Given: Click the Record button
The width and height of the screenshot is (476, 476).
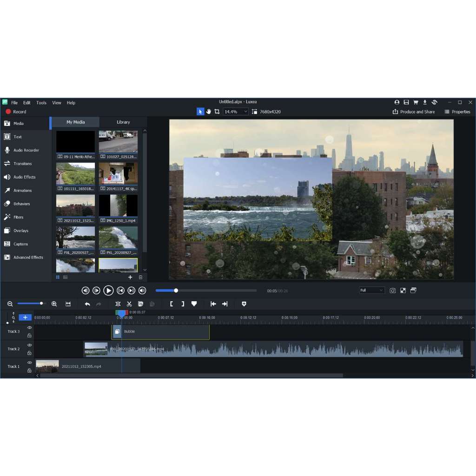Looking at the screenshot, I should [x=16, y=112].
